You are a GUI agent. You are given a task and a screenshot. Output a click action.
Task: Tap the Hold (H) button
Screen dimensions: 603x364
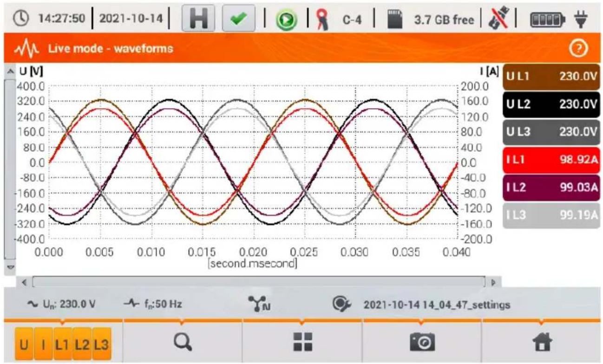pyautogui.click(x=199, y=19)
